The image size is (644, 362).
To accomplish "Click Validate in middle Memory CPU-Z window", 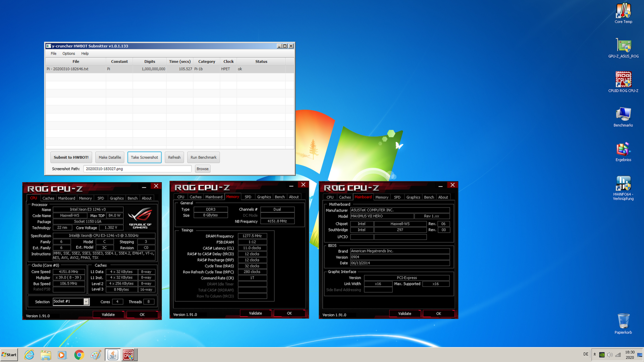I will coord(255,313).
